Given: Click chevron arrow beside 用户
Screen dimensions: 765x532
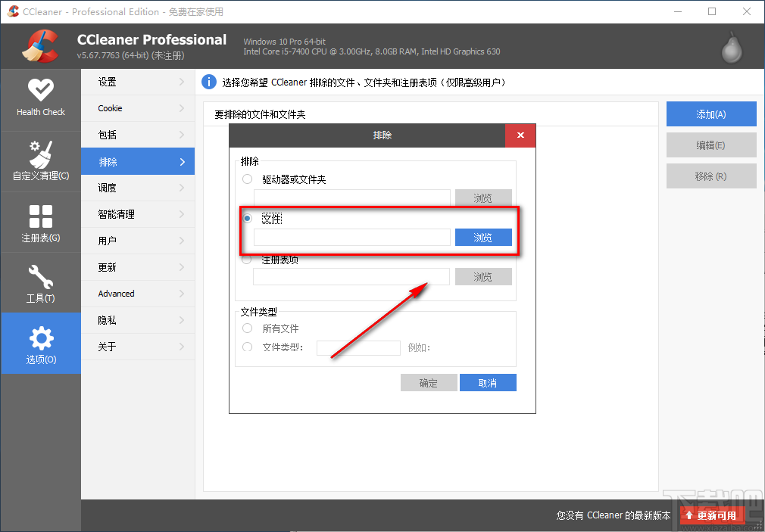Looking at the screenshot, I should tap(182, 241).
